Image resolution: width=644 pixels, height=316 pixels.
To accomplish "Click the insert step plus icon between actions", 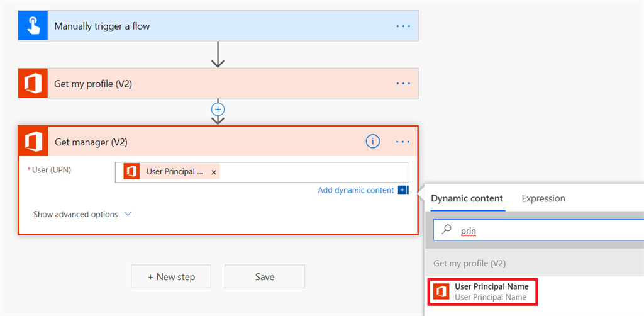I will 218,109.
